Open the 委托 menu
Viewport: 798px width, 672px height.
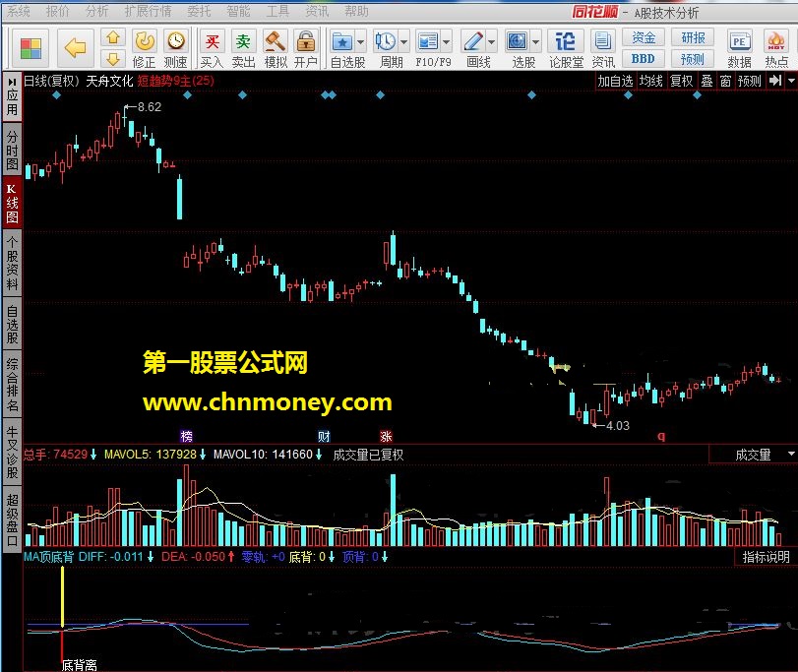[x=199, y=11]
